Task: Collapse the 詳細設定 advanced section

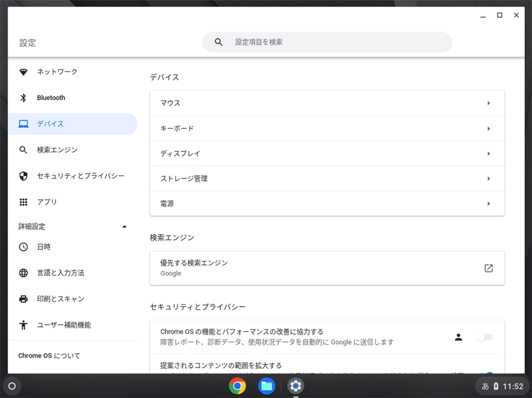Action: pos(124,226)
